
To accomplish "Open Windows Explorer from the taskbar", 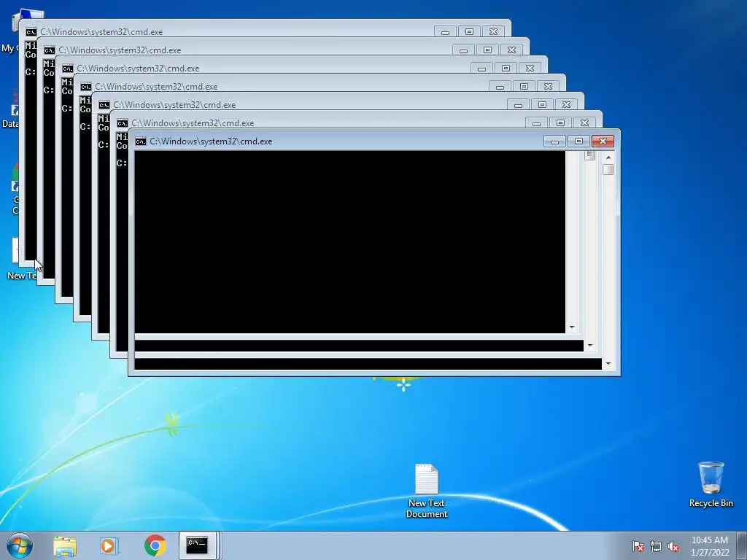I will pyautogui.click(x=65, y=545).
